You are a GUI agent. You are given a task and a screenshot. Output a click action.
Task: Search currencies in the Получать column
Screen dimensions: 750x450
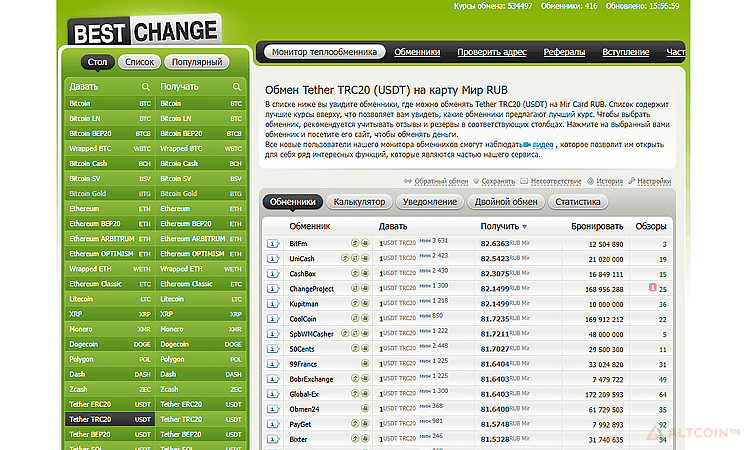pos(236,87)
